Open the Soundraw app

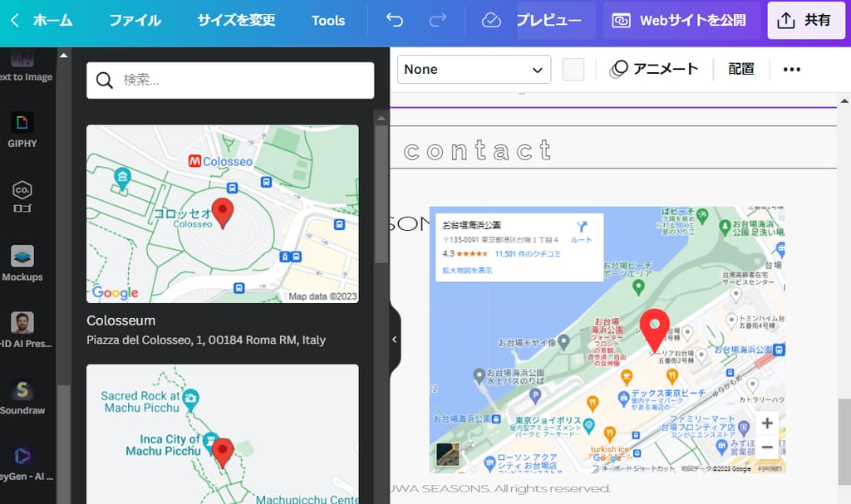(22, 392)
